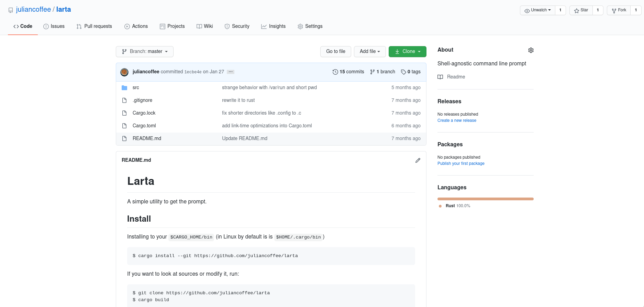Screen dimensions: 644x307
Task: Click the README.md file icon
Action: (124, 139)
